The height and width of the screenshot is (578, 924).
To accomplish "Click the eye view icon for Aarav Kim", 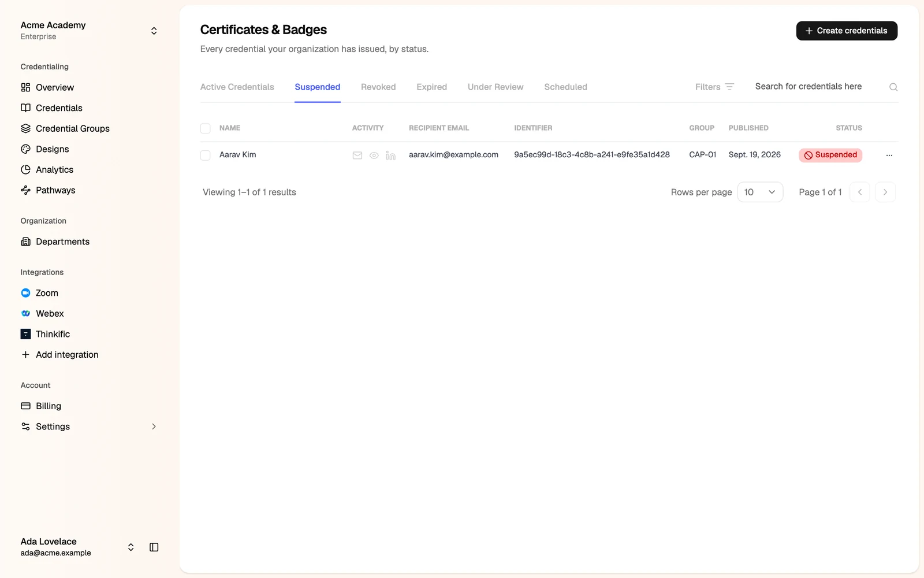I will 374,155.
